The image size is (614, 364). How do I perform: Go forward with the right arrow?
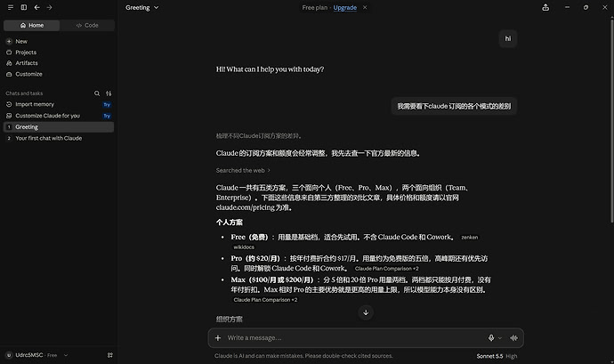point(49,7)
